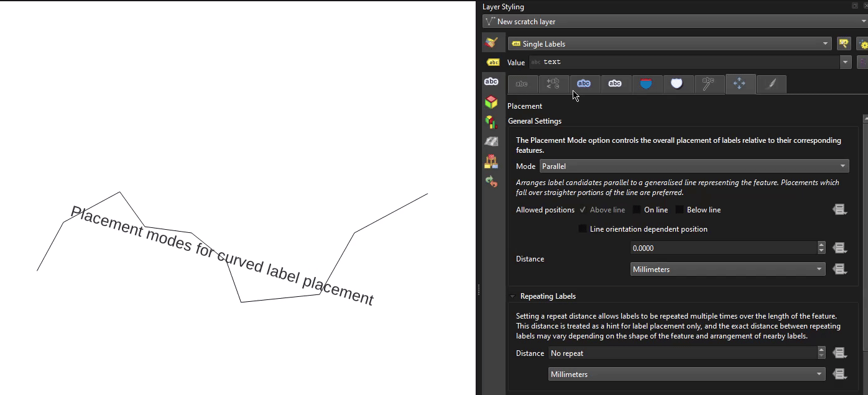Open the style History arrows section
The height and width of the screenshot is (395, 868).
pos(491,181)
